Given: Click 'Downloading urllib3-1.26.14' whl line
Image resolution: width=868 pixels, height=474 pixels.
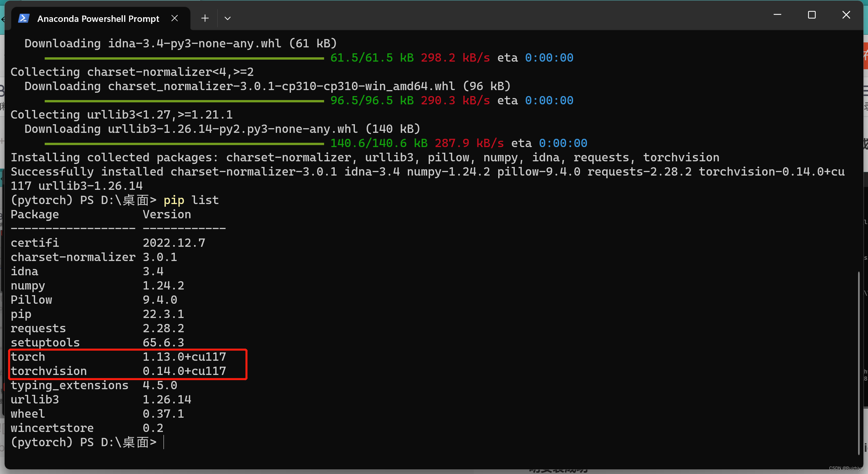Looking at the screenshot, I should pos(222,129).
